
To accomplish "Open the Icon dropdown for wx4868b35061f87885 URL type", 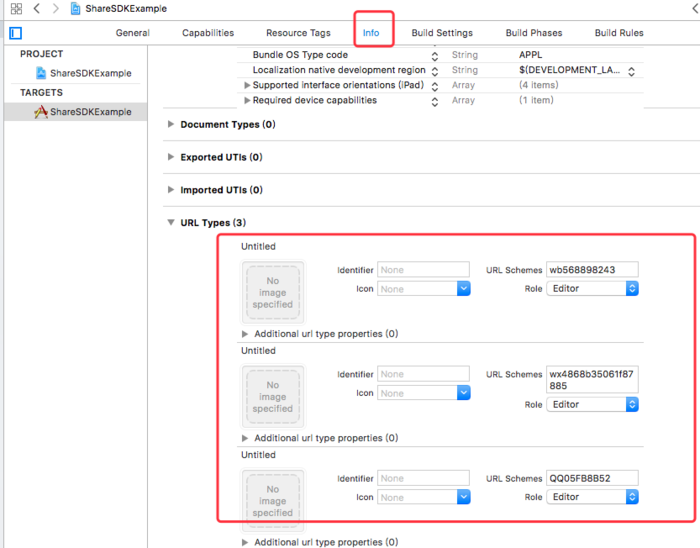I will (463, 393).
